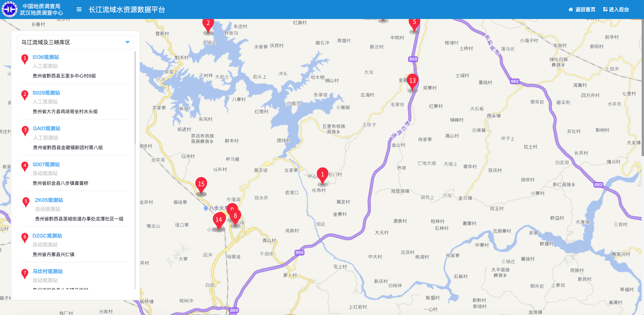
Task: Click the station list scrollbar
Action: point(135,97)
